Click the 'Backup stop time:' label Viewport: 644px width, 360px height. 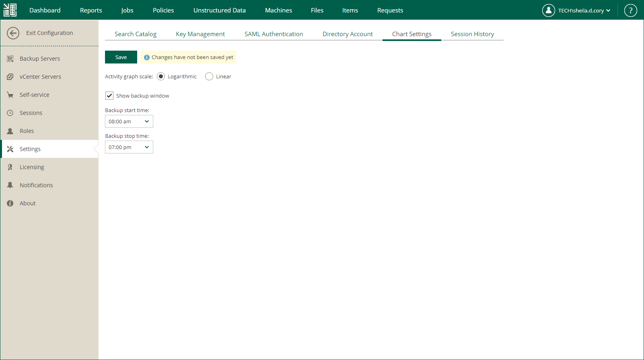[127, 136]
